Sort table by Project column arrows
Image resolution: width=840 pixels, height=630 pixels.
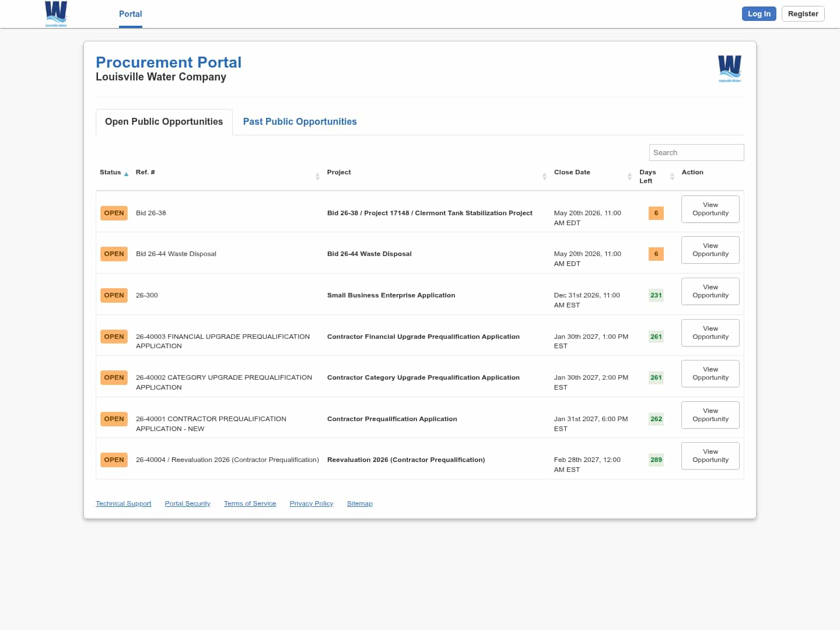point(544,176)
